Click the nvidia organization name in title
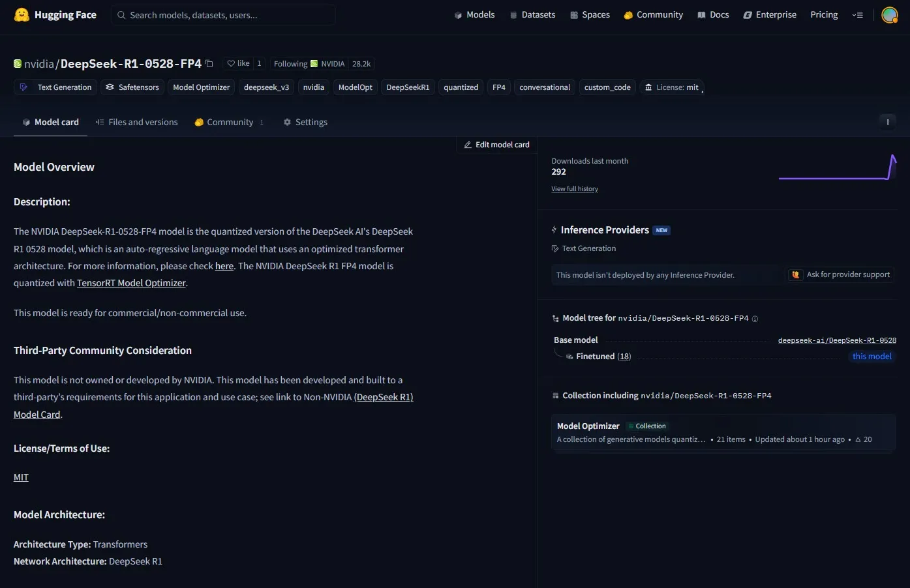The height and width of the screenshot is (588, 910). (38, 64)
